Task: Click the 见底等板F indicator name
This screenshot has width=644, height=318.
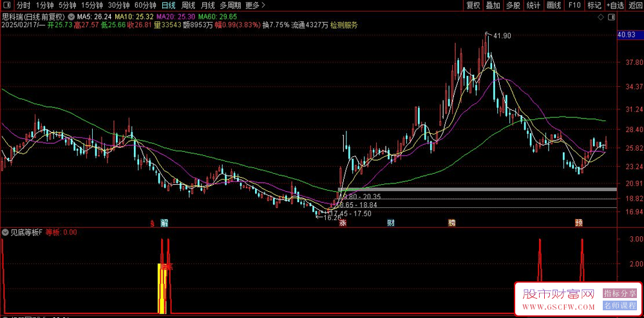Action: [x=26, y=232]
